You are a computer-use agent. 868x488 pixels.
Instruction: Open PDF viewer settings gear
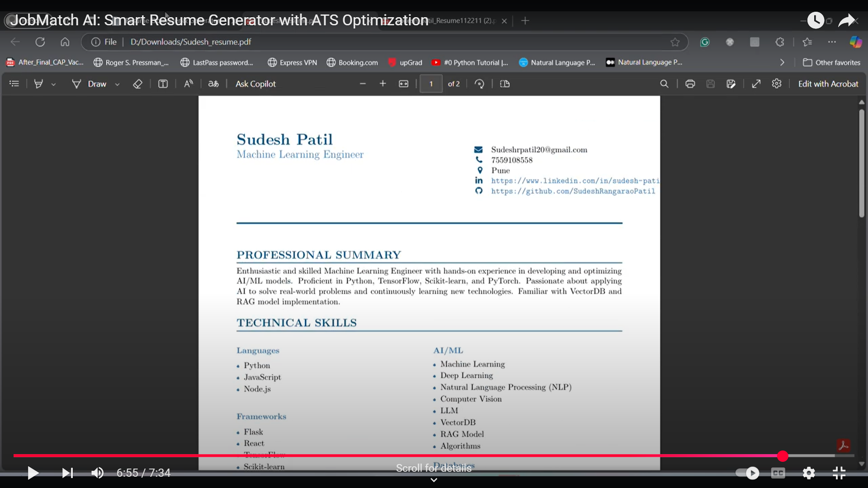[x=777, y=84]
